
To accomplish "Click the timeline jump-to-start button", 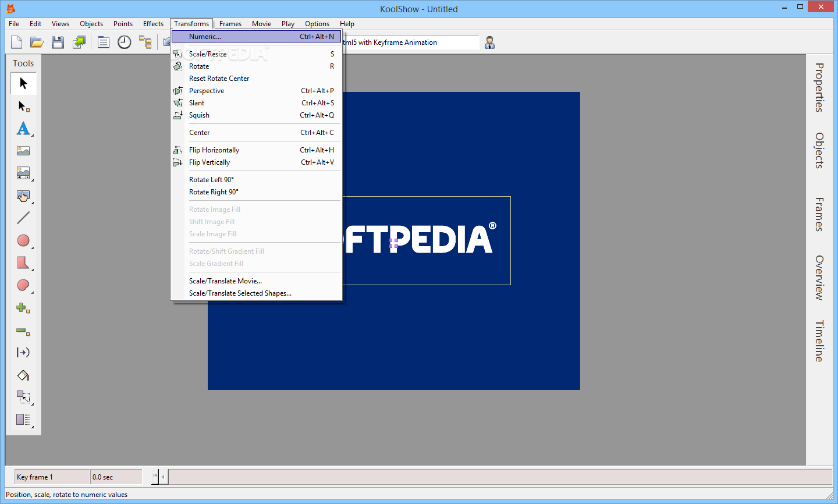I will click(155, 476).
